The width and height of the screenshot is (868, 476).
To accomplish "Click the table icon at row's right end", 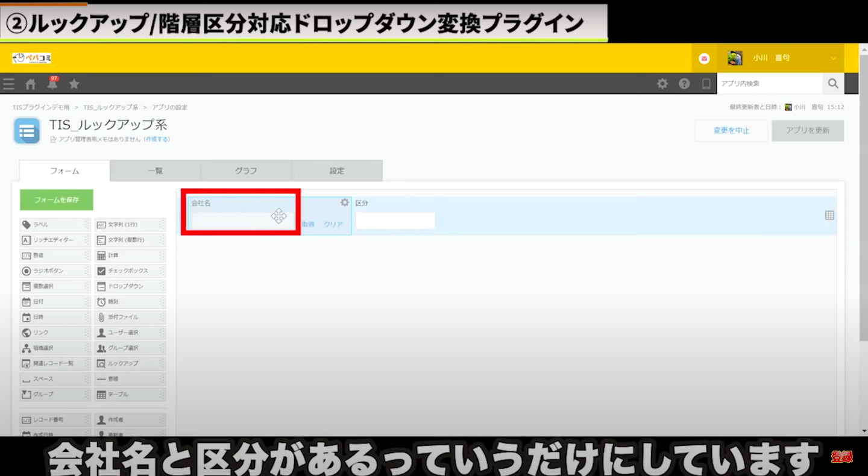I will click(x=829, y=215).
